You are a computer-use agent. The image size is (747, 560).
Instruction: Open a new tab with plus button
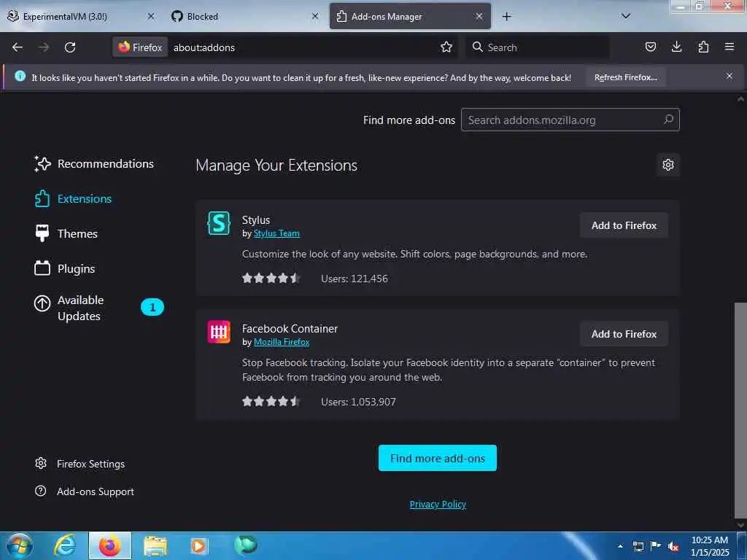[506, 17]
